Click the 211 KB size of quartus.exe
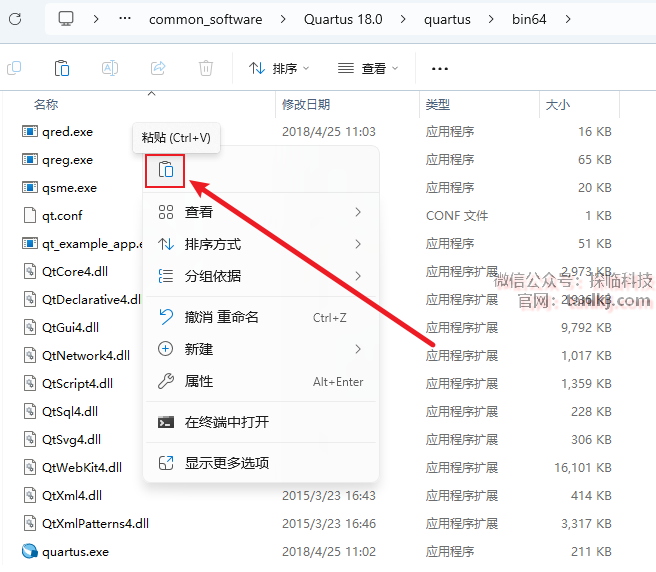656x572 pixels. [591, 551]
